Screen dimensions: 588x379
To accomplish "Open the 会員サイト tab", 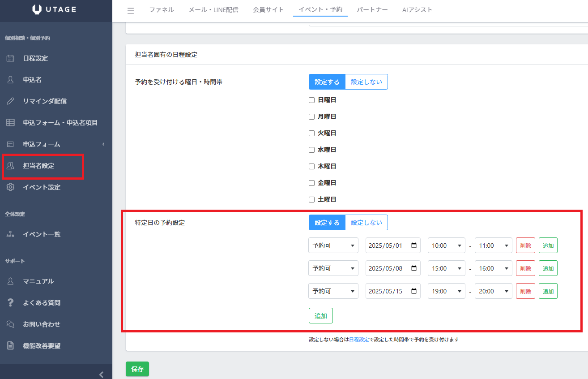I will [268, 10].
